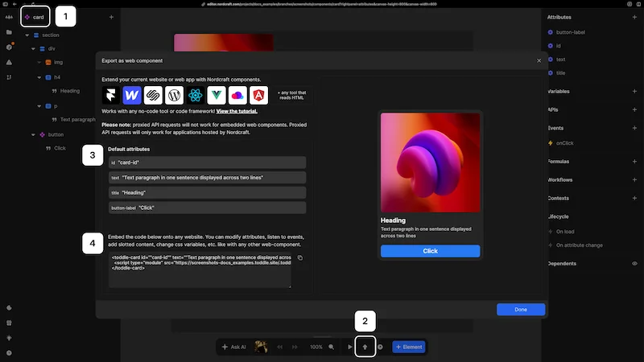Open the 'On load' lifecycle item

565,232
